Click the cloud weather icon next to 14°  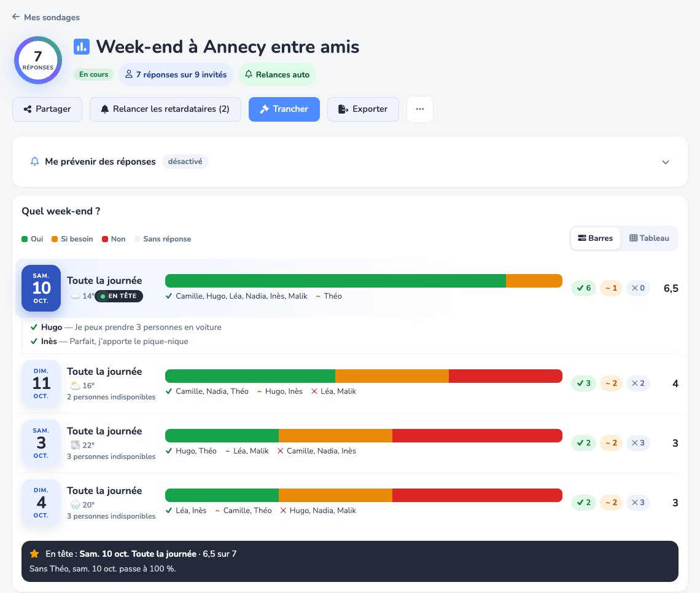point(76,296)
